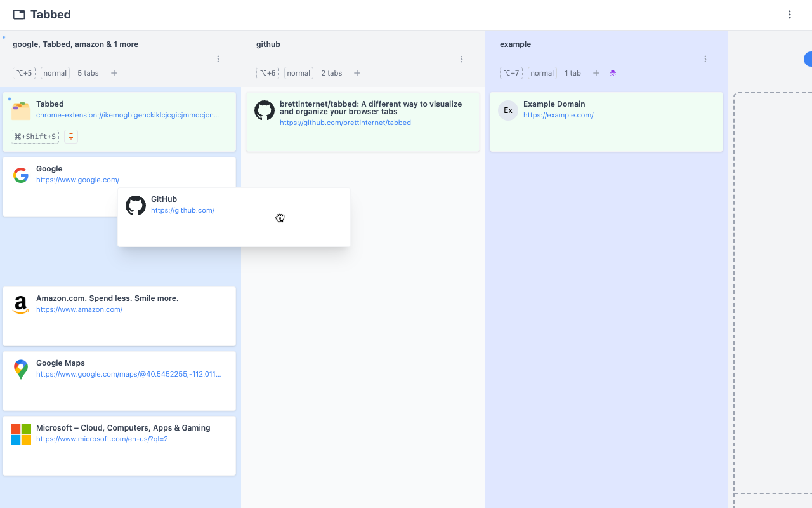Click the Amazon favicon

(x=21, y=305)
